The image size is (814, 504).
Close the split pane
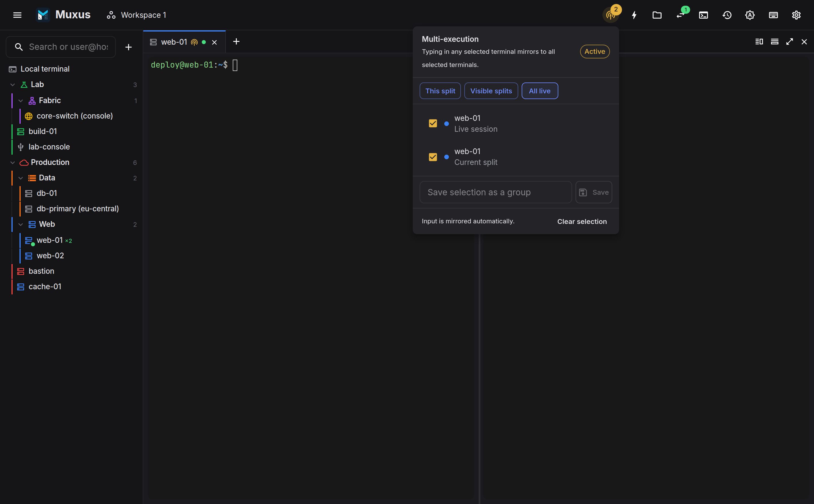pyautogui.click(x=804, y=42)
